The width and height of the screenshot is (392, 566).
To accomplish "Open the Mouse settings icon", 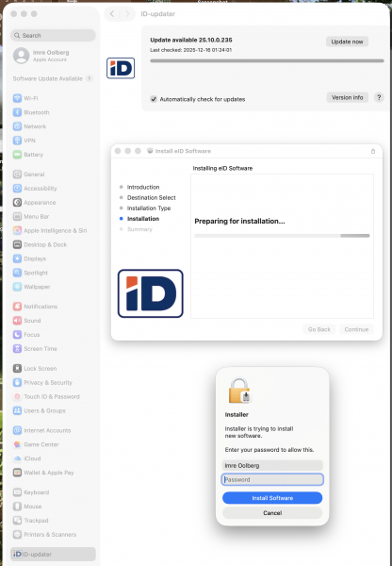I will point(17,507).
